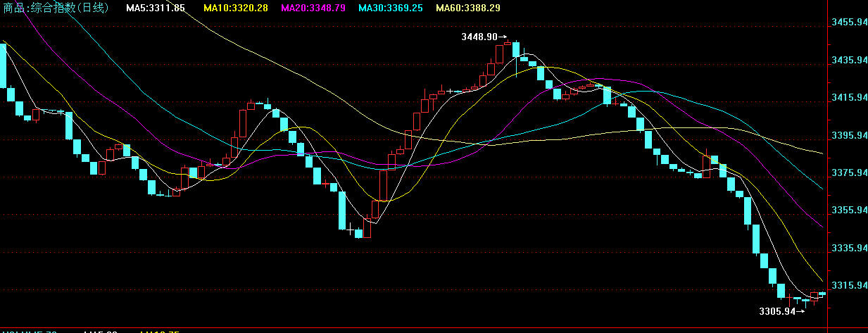The image size is (868, 333).
Task: Click the 3315.94 price axis label
Action: click(849, 285)
